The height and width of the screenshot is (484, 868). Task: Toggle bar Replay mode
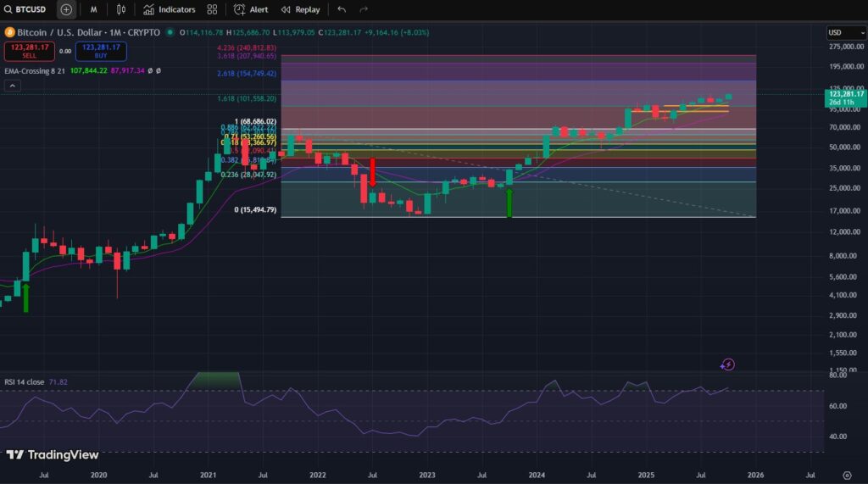301,9
